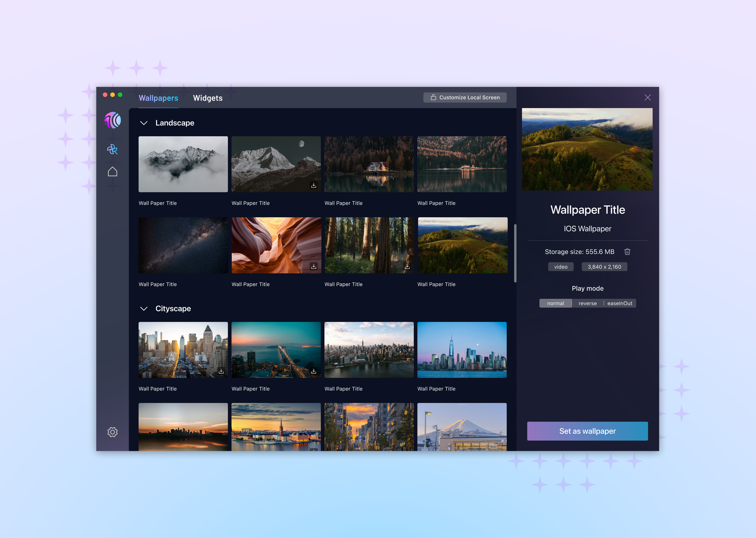Select reverse play mode
This screenshot has width=756, height=538.
coord(587,303)
